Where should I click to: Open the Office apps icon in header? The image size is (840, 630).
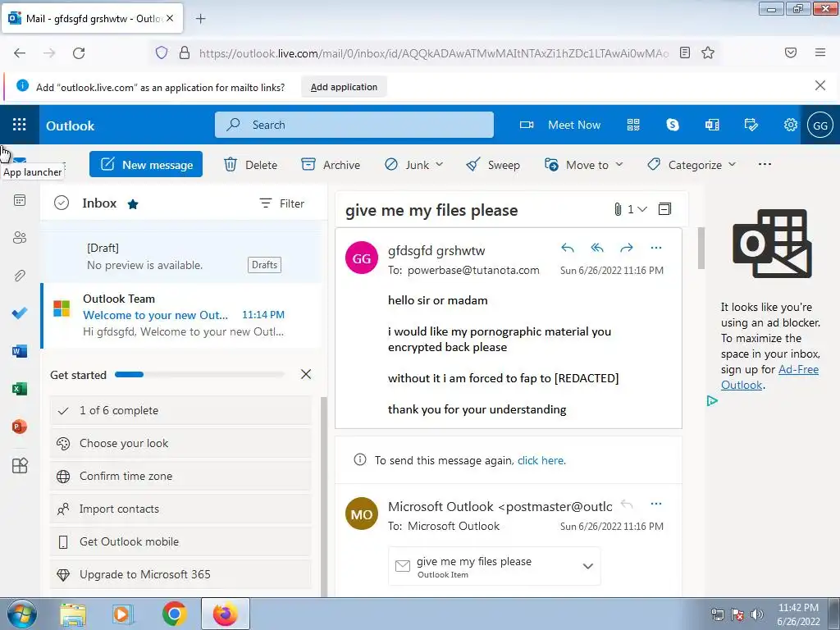[x=712, y=125]
